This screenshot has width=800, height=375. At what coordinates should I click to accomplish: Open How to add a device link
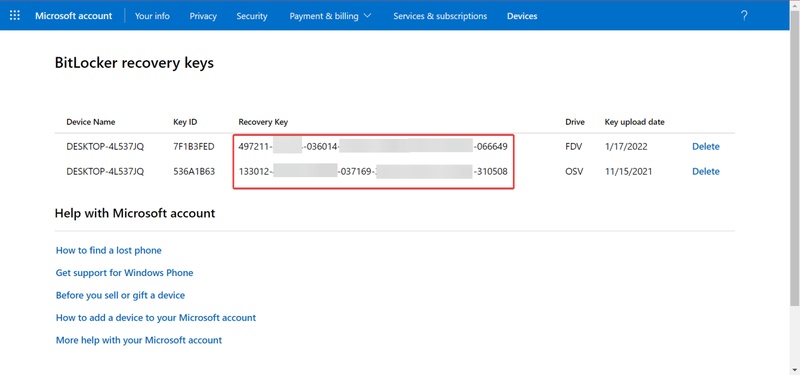[156, 318]
